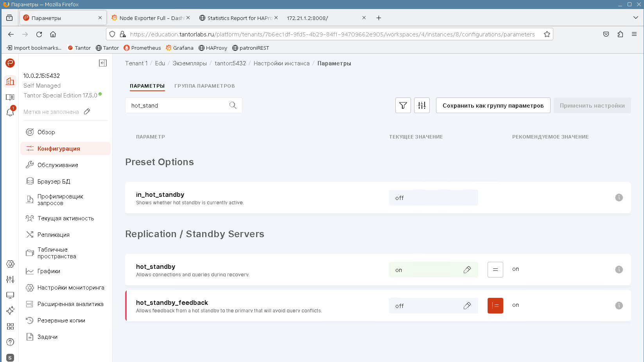
Task: Open Резервные копии in sidebar
Action: [61, 321]
